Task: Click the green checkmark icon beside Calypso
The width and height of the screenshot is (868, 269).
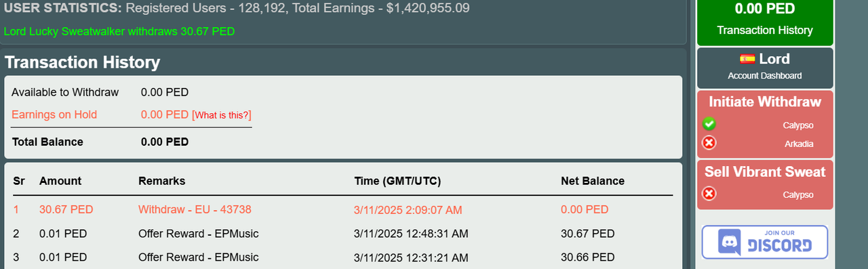Action: (x=709, y=124)
